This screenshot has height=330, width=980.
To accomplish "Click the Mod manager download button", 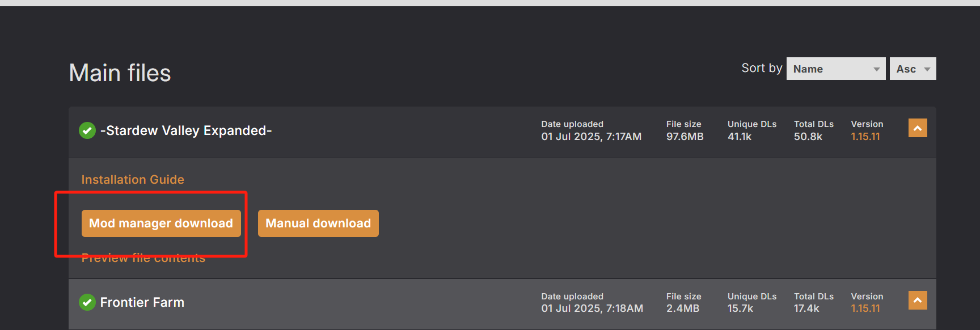I will pos(161,223).
